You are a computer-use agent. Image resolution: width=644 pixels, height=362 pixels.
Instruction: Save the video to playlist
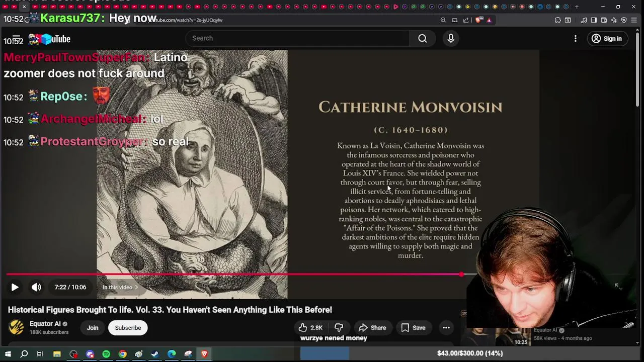coord(413,328)
